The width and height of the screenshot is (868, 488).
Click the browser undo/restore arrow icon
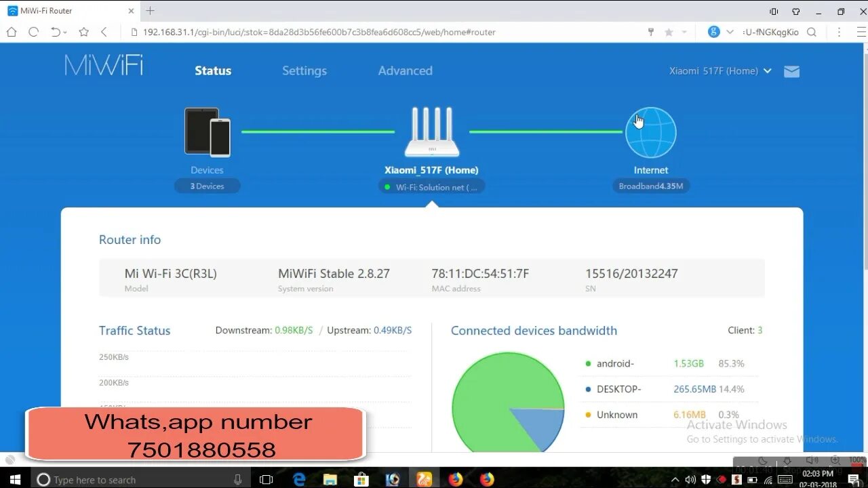(56, 32)
